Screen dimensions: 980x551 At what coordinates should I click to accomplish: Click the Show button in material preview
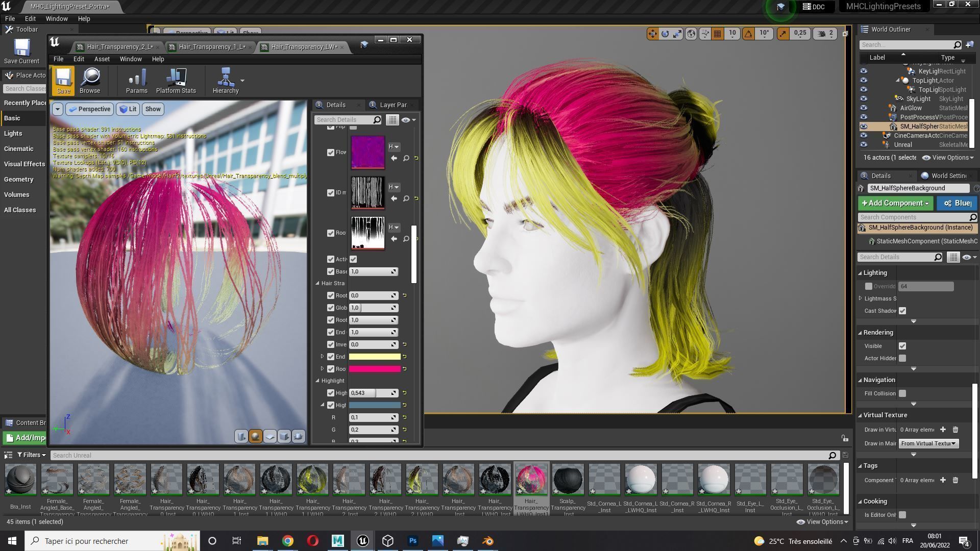(153, 109)
